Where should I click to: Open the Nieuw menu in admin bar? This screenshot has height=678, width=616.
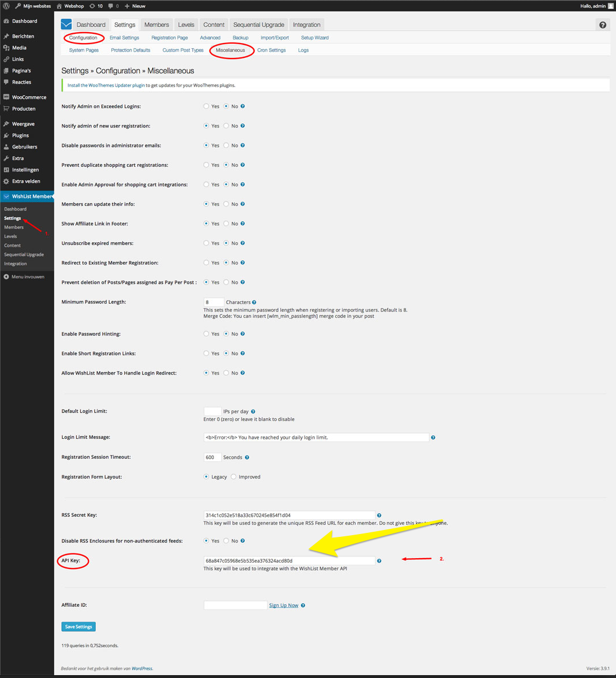(x=135, y=6)
